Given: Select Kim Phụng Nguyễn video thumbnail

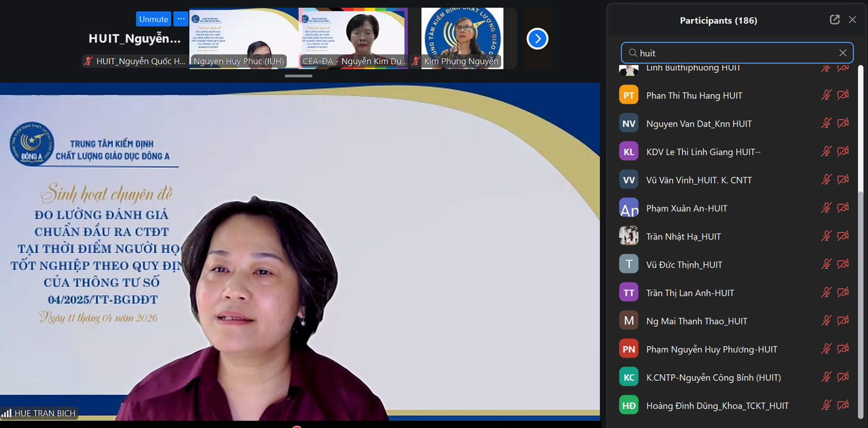Looking at the screenshot, I should [x=462, y=38].
